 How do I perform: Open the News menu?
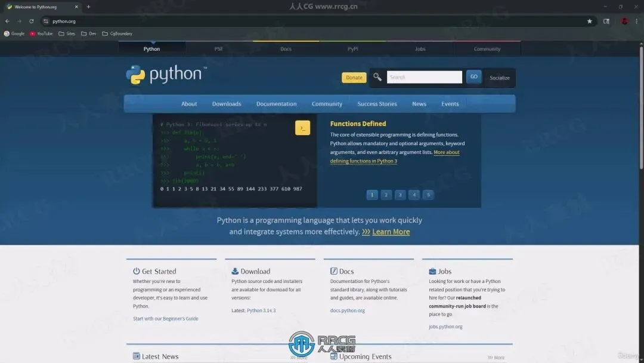(419, 104)
